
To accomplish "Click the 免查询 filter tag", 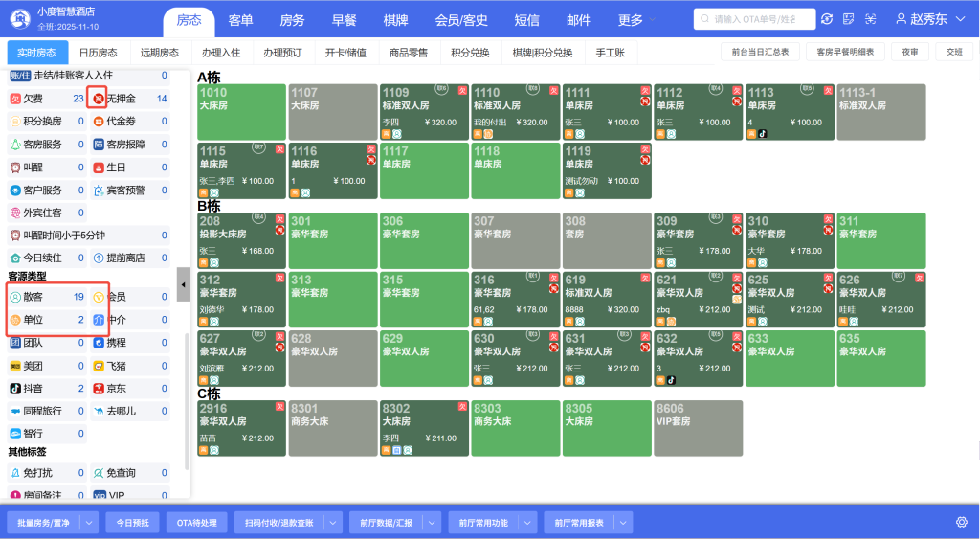I will click(130, 473).
